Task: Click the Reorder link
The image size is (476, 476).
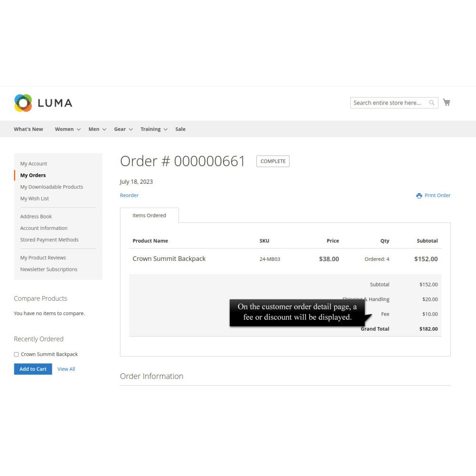Action: (x=129, y=195)
